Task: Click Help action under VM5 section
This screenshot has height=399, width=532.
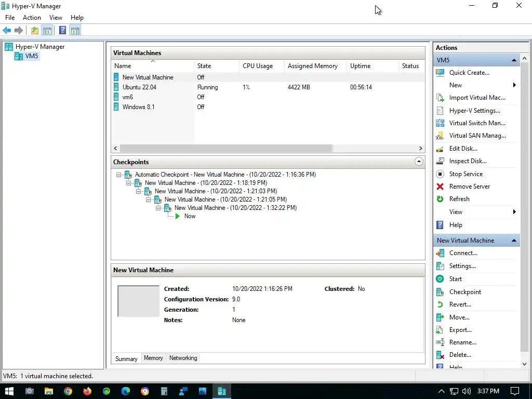Action: [x=455, y=225]
